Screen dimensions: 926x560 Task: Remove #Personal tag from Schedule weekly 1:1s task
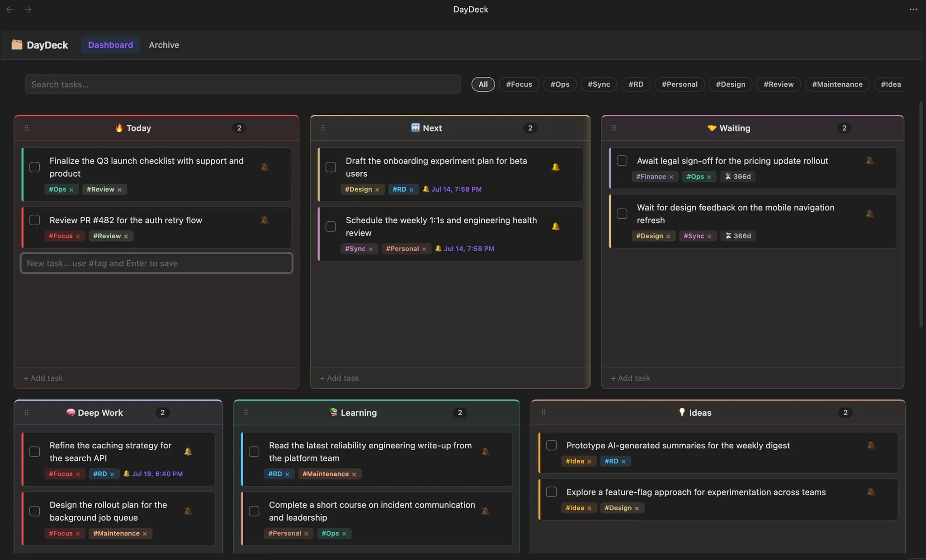tap(424, 249)
